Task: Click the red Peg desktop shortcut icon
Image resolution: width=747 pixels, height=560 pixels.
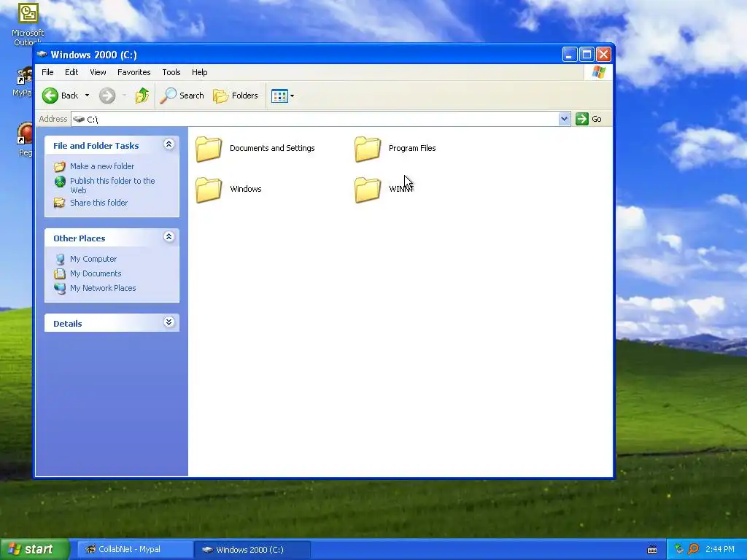Action: 25,133
